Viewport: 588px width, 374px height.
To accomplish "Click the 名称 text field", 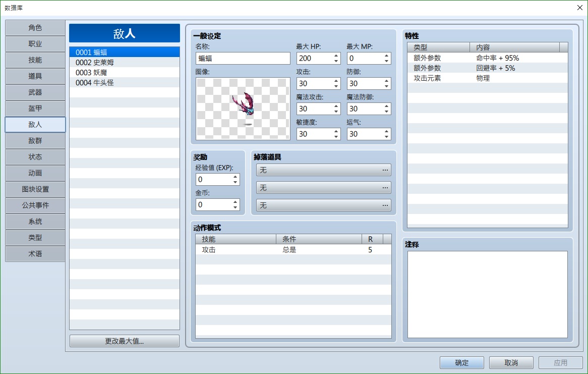I will [x=243, y=58].
